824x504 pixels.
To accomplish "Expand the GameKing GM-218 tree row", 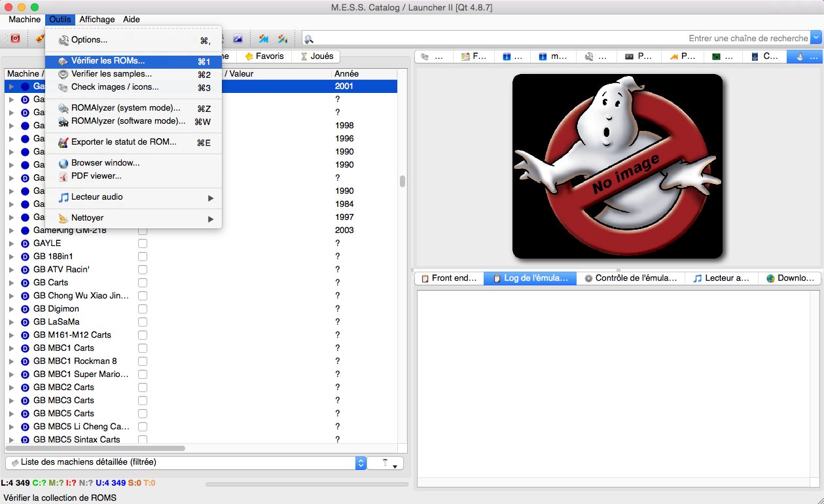I will [11, 230].
